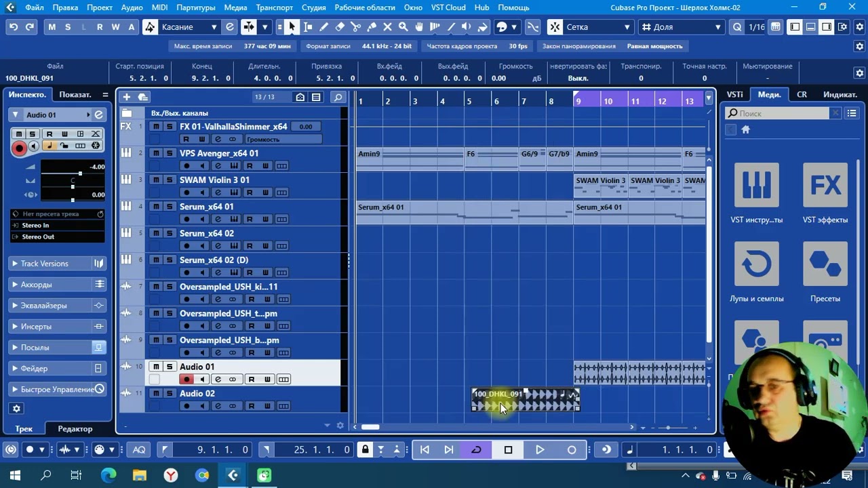The image size is (868, 488).
Task: Select the Line drawing tool
Action: pyautogui.click(x=451, y=27)
